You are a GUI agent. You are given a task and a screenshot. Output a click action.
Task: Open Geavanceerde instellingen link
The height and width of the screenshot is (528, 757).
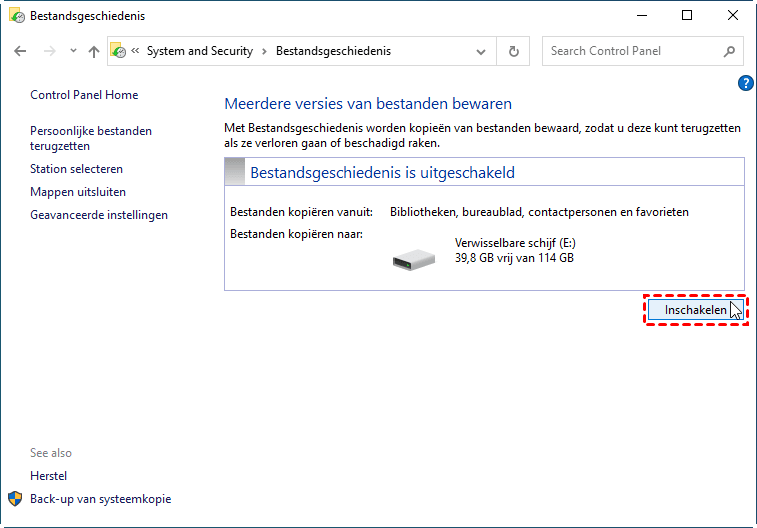click(x=99, y=215)
